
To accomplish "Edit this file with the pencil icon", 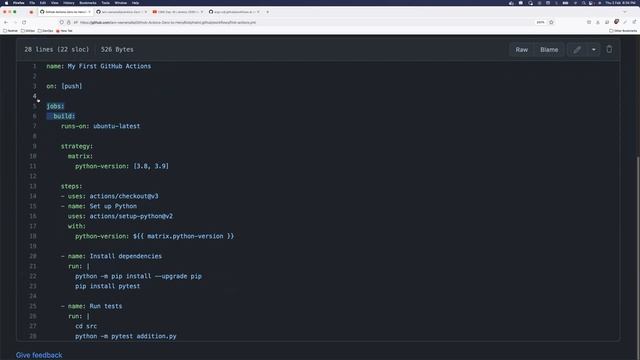I will (577, 50).
